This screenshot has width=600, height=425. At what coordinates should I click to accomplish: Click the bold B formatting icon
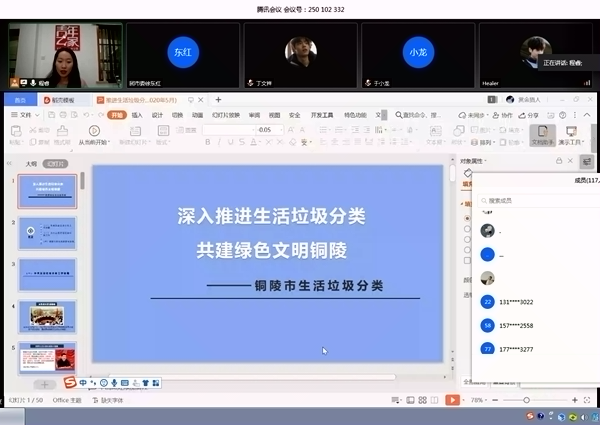[x=207, y=142]
